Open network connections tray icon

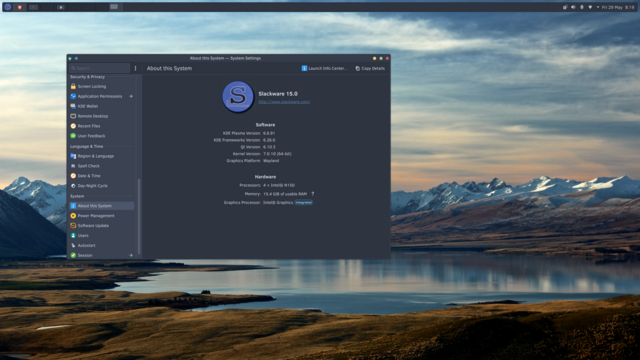click(x=590, y=7)
